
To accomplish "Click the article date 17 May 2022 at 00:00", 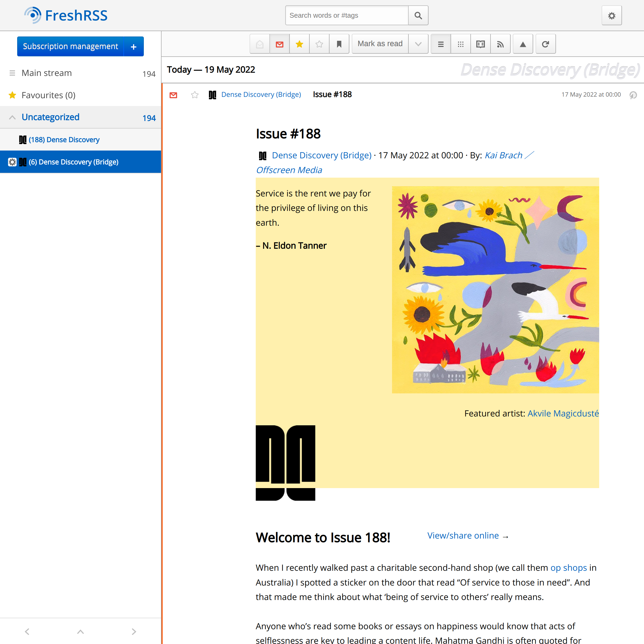I will tap(591, 95).
